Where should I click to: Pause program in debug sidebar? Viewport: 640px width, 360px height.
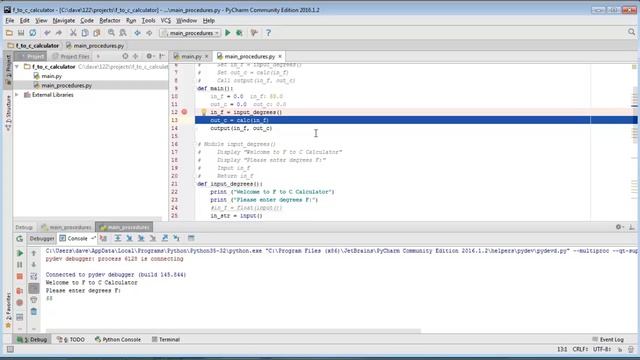(20, 265)
